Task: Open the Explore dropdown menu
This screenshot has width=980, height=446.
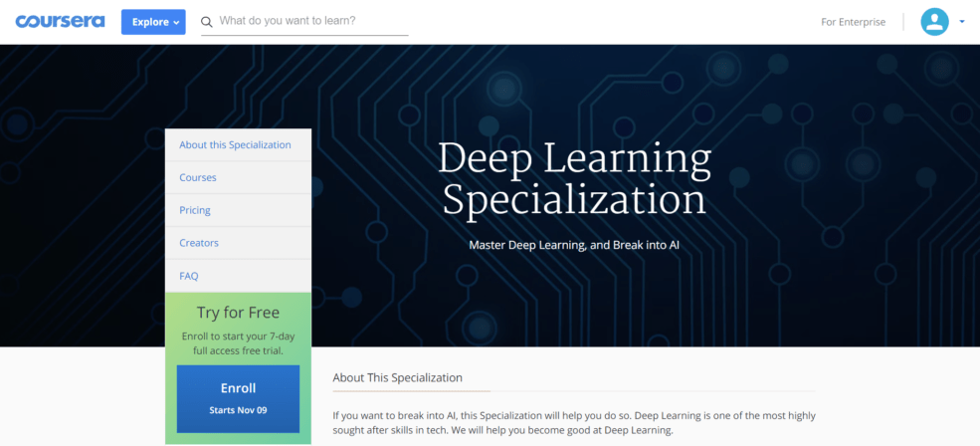Action: coord(153,22)
